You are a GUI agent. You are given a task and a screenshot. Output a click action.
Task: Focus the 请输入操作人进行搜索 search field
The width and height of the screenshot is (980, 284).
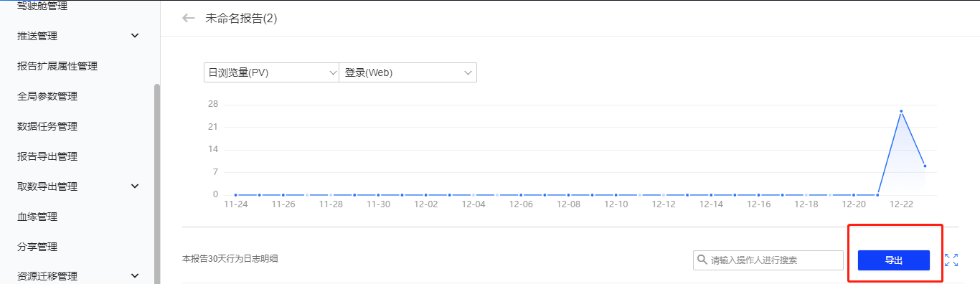[x=768, y=260]
